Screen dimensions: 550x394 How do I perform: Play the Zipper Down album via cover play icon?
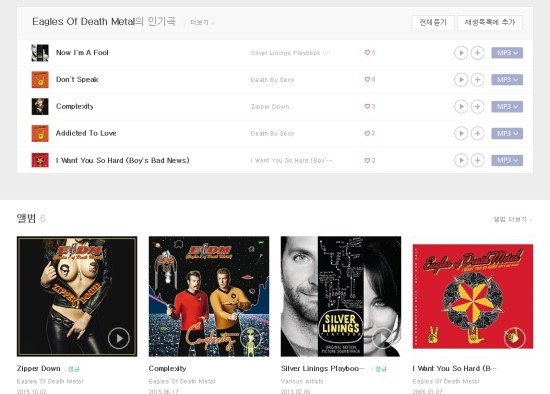[119, 338]
